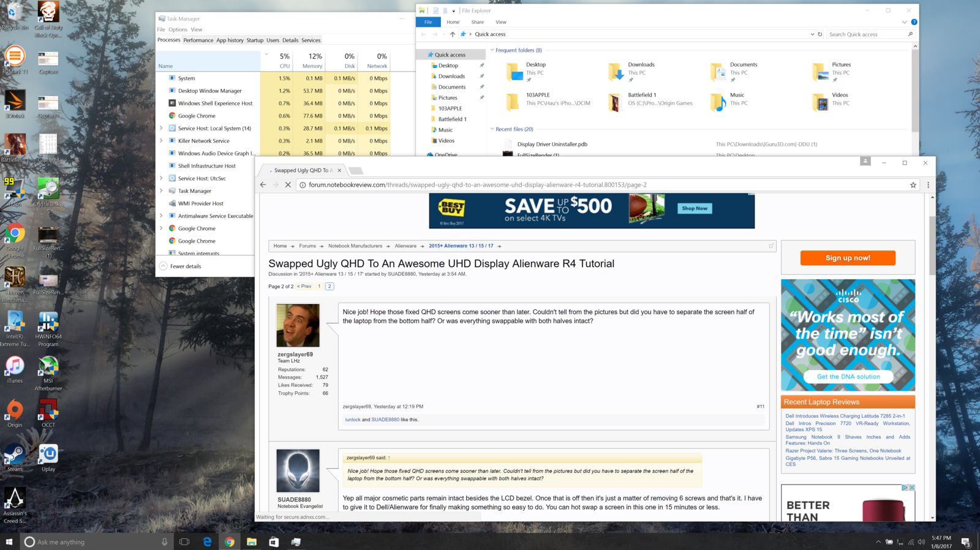This screenshot has width=980, height=550.
Task: Collapse Recent files section
Action: 492,129
